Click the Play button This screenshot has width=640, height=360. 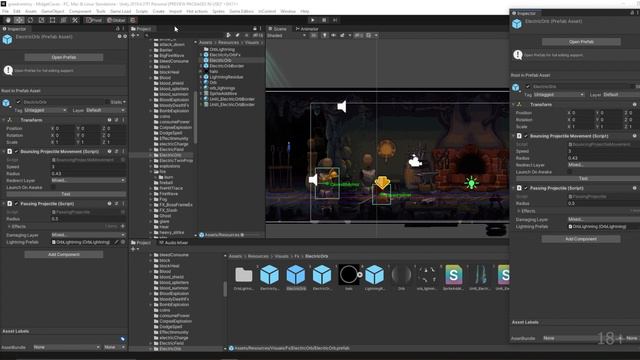click(x=313, y=20)
